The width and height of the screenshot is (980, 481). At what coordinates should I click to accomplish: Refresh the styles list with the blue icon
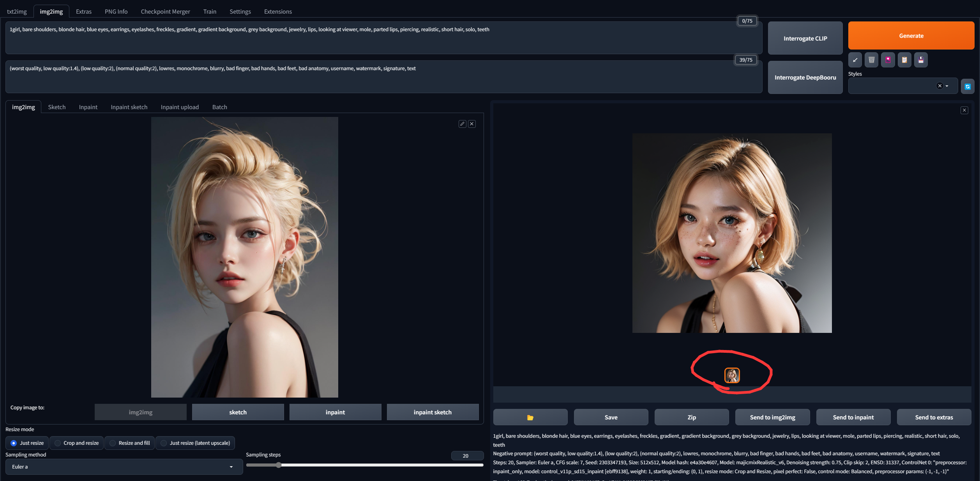click(x=968, y=86)
